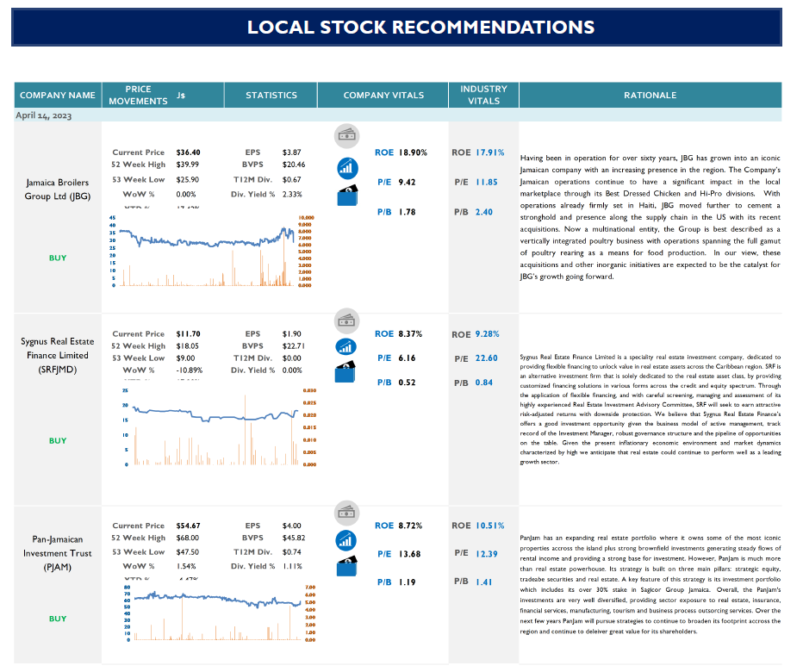Select Sygnus Real Estate Finance Limited name

[58, 356]
